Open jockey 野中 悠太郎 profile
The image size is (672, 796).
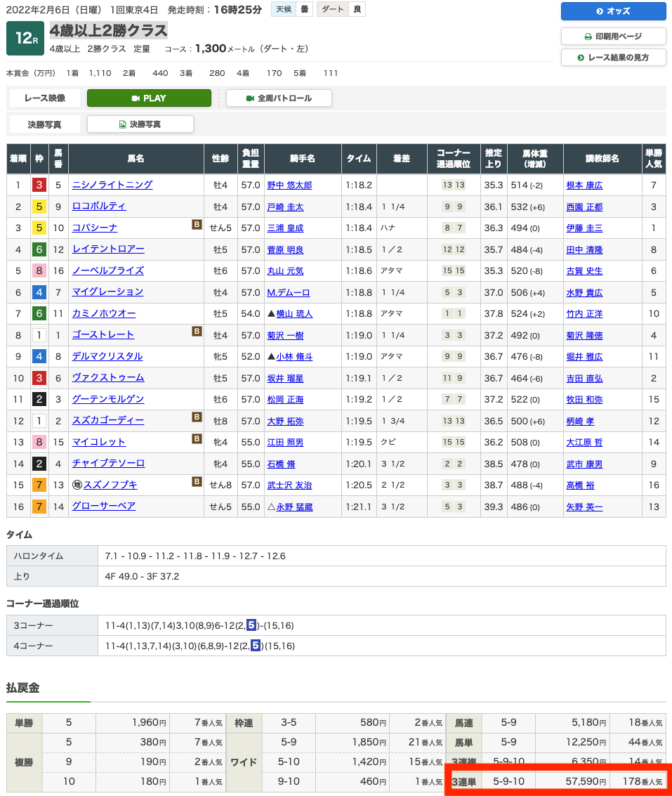[x=290, y=185]
